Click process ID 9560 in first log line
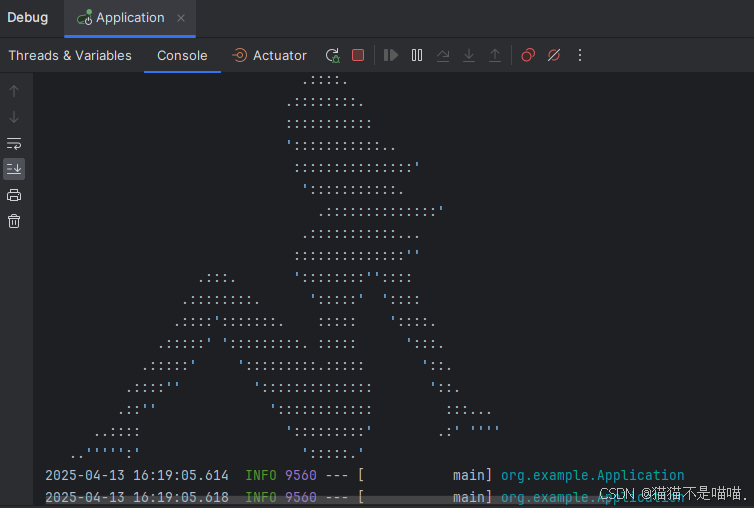Screen dimensions: 754x508 301,475
